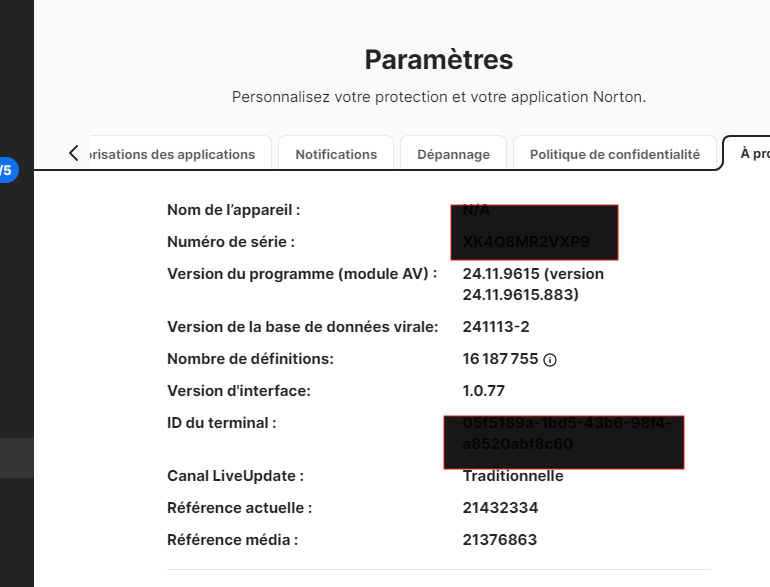
Task: Click the definitions count 16 187 755
Action: [x=500, y=359]
